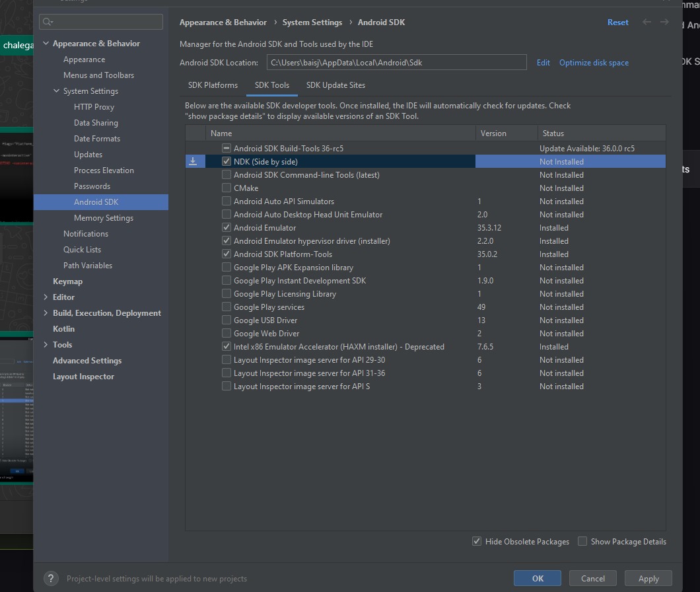Check Google Play Licensing Library
700x592 pixels.
pyautogui.click(x=227, y=294)
